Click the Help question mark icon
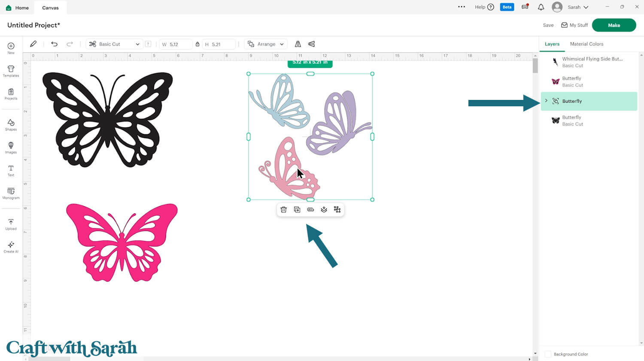This screenshot has width=644, height=361. click(491, 7)
